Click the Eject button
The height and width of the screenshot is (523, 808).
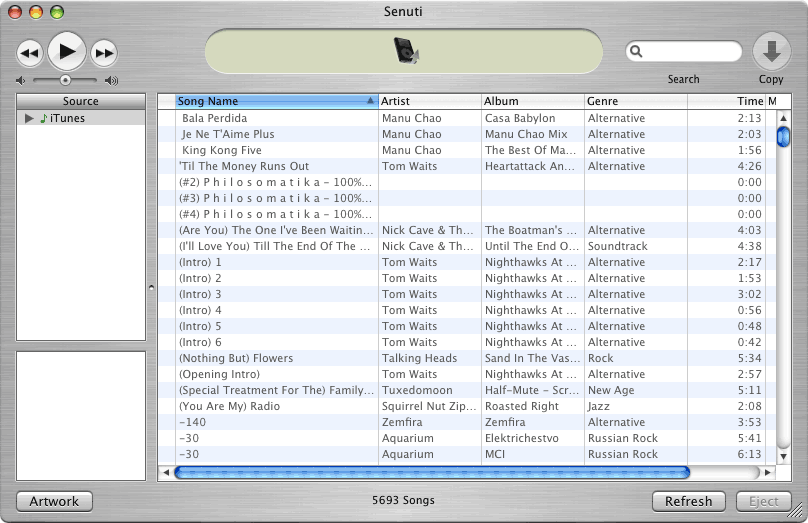tap(764, 501)
